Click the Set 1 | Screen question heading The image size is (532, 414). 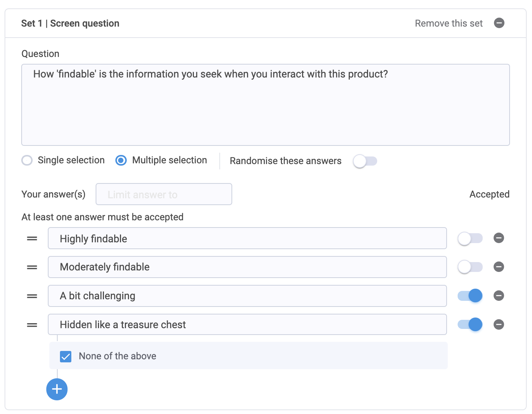(x=70, y=24)
